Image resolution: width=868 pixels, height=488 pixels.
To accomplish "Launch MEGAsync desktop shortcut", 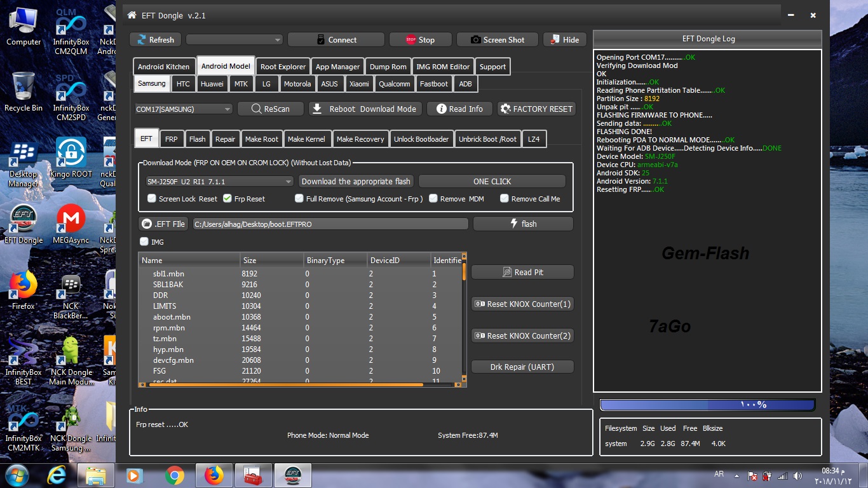I will coord(71,224).
